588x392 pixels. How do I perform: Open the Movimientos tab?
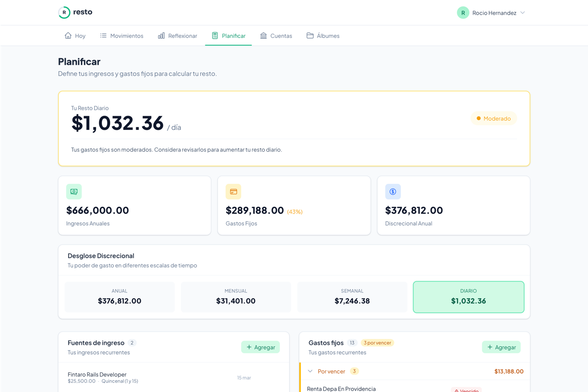click(122, 36)
